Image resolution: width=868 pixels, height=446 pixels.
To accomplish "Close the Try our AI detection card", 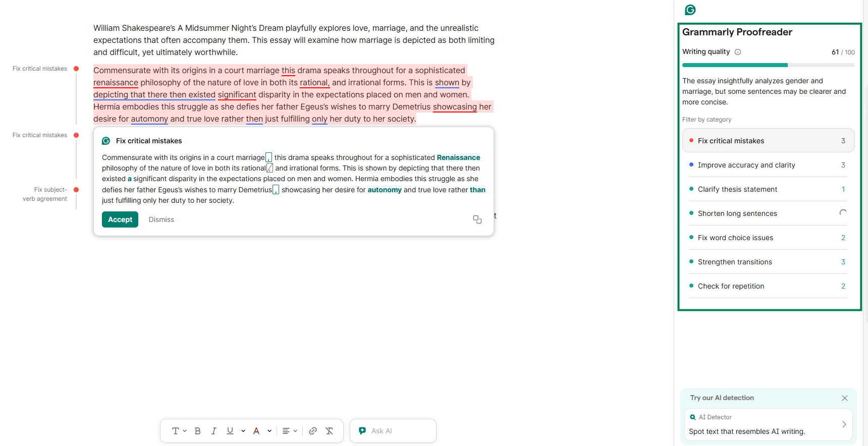I will (845, 398).
